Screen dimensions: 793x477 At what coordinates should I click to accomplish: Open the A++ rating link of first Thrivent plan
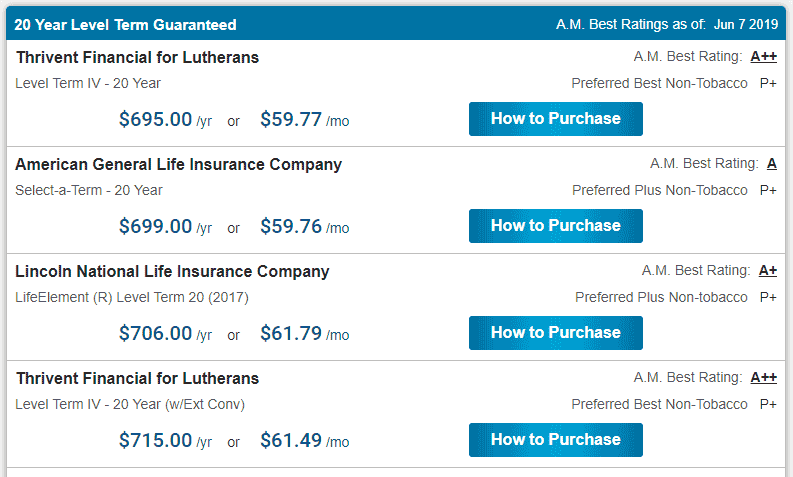click(763, 57)
